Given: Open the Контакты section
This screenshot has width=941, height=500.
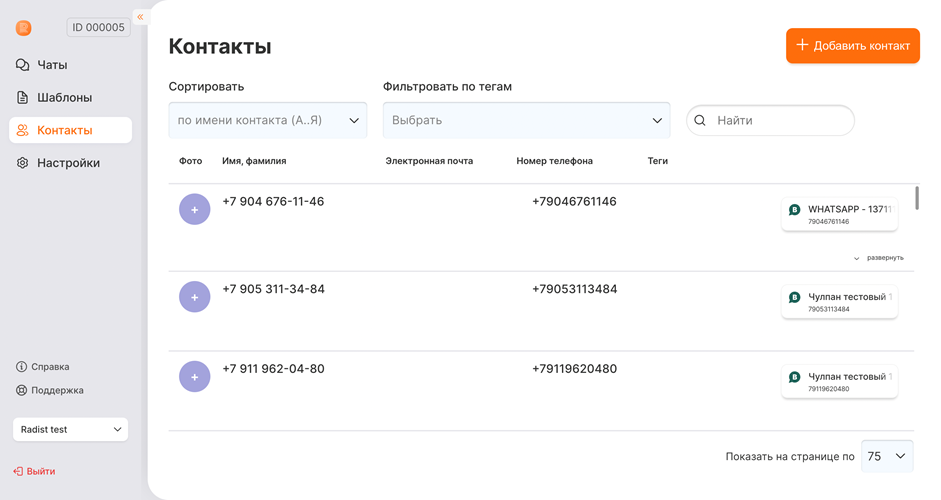Looking at the screenshot, I should click(x=70, y=130).
